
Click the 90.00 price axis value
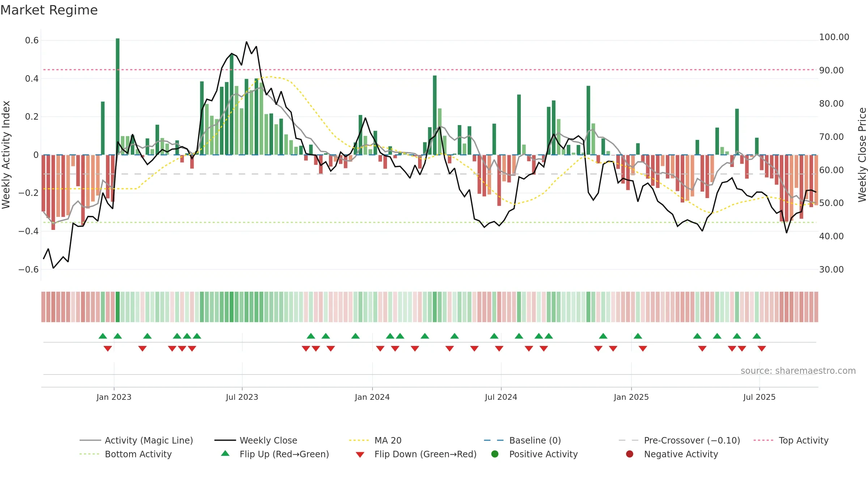(831, 70)
